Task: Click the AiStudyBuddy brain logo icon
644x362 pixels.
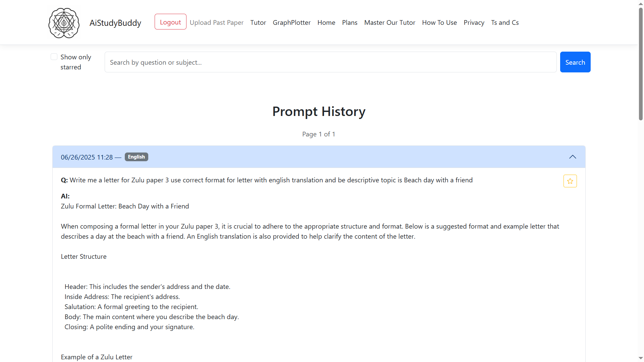Action: tap(64, 23)
